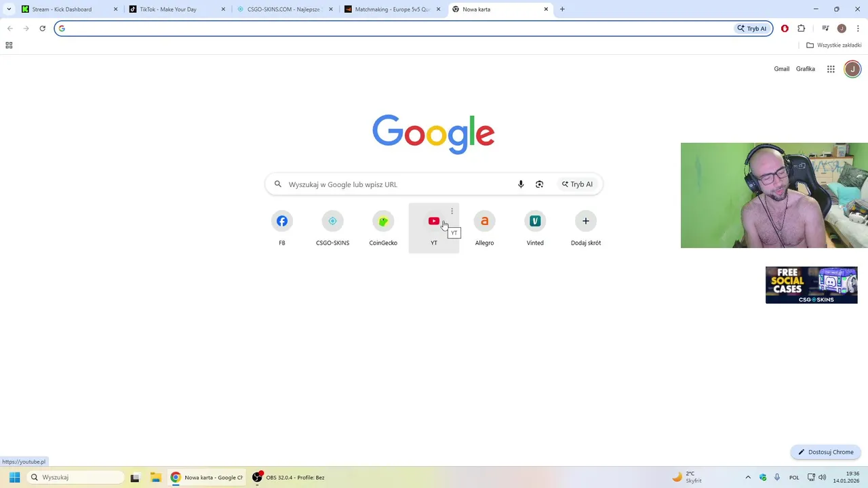Open the apps grid on the bookmarks bar
This screenshot has width=868, height=488.
9,45
